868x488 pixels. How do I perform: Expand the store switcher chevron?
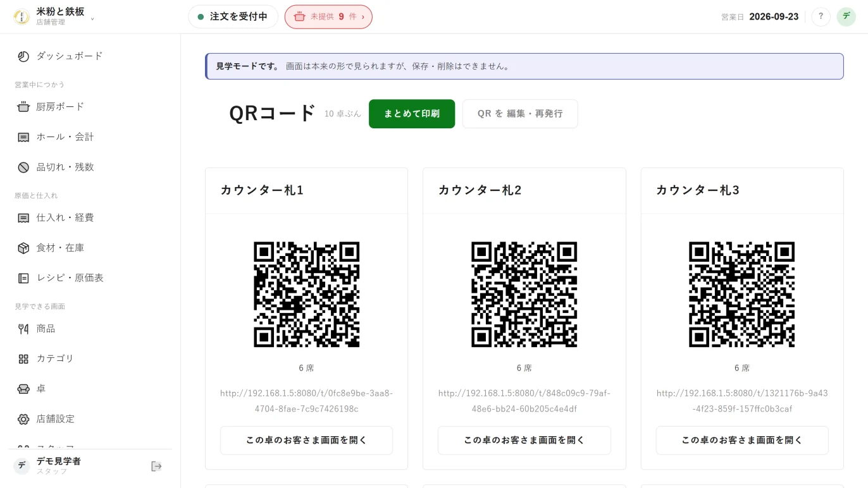pyautogui.click(x=92, y=19)
